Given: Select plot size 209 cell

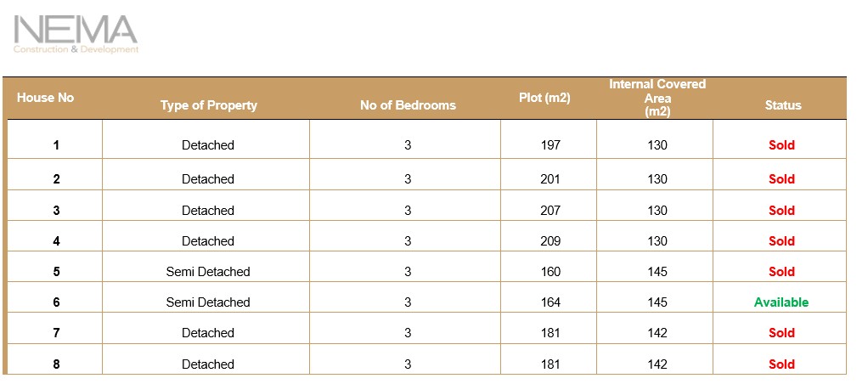Looking at the screenshot, I should [550, 241].
